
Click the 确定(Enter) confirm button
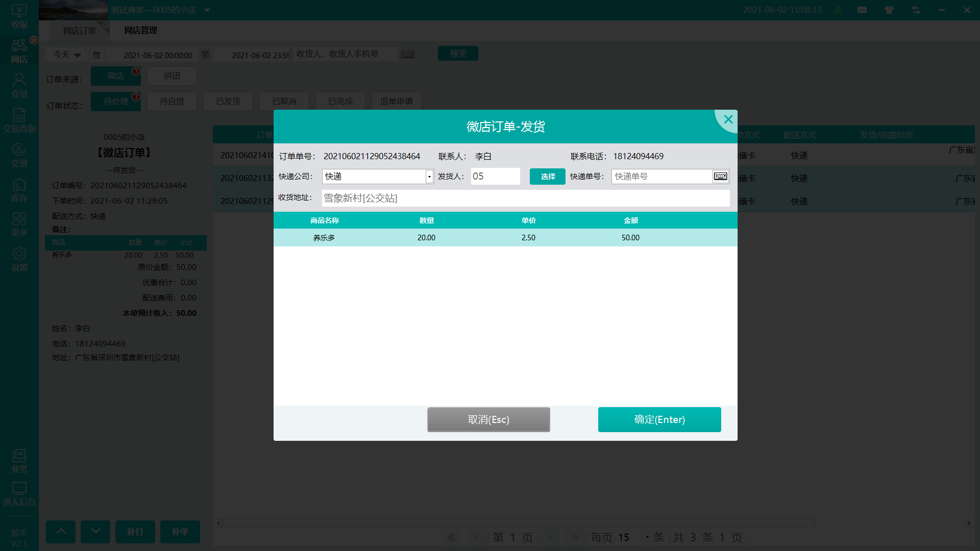tap(659, 419)
